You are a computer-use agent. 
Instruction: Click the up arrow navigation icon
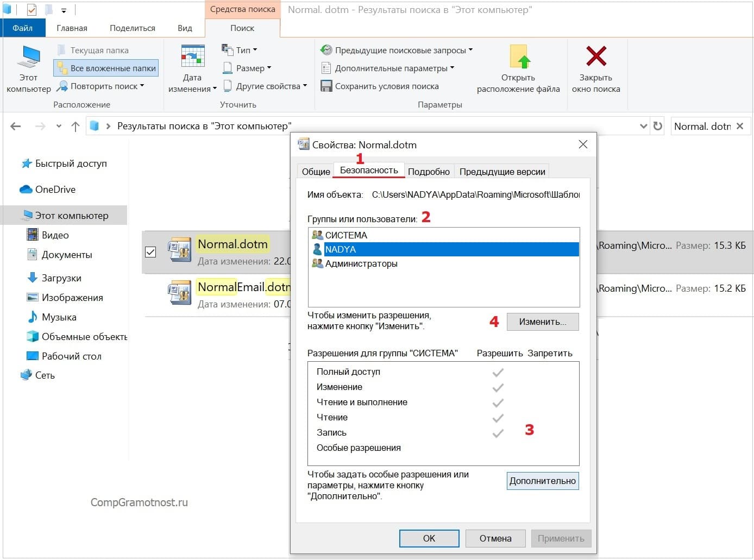[x=76, y=127]
